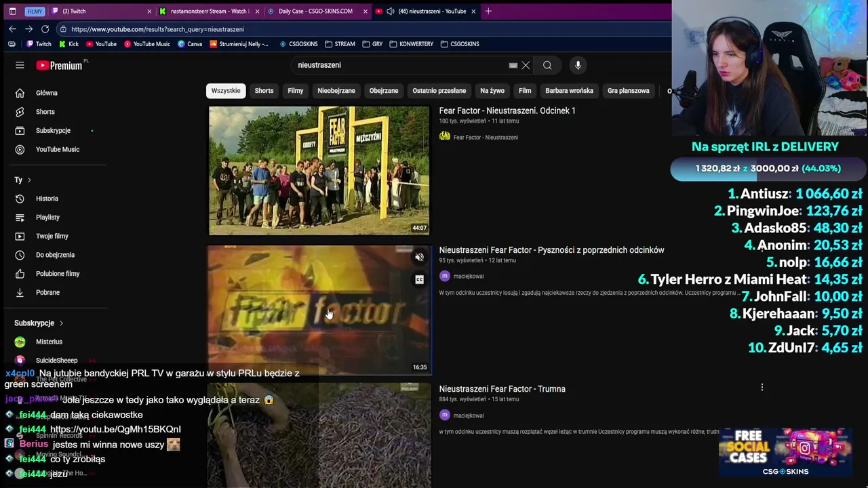Click Fear Factor - Nieustraszeni channel name
Screen dimensions: 868x488
486,138
